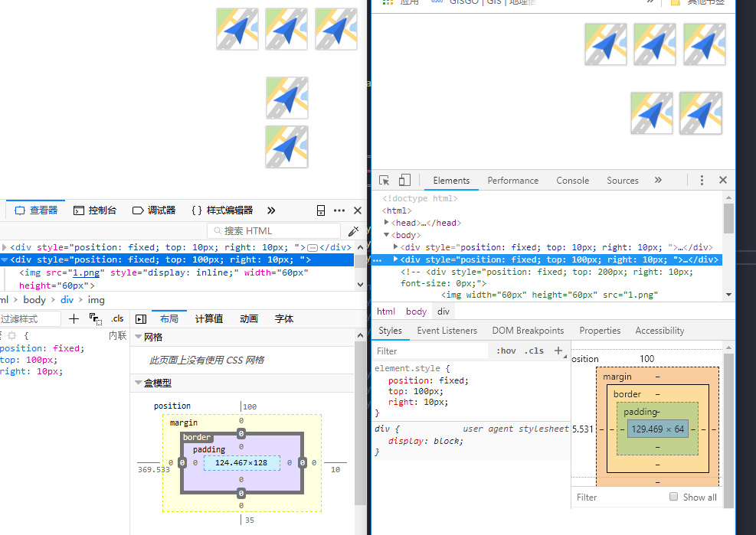Click the 搜索 HTML search field

click(276, 231)
